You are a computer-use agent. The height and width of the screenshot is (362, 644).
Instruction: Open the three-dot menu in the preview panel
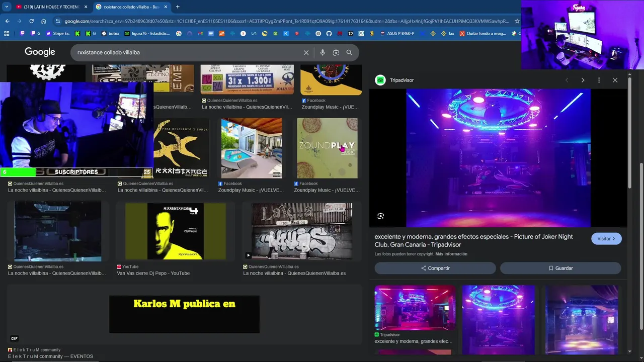pyautogui.click(x=599, y=80)
